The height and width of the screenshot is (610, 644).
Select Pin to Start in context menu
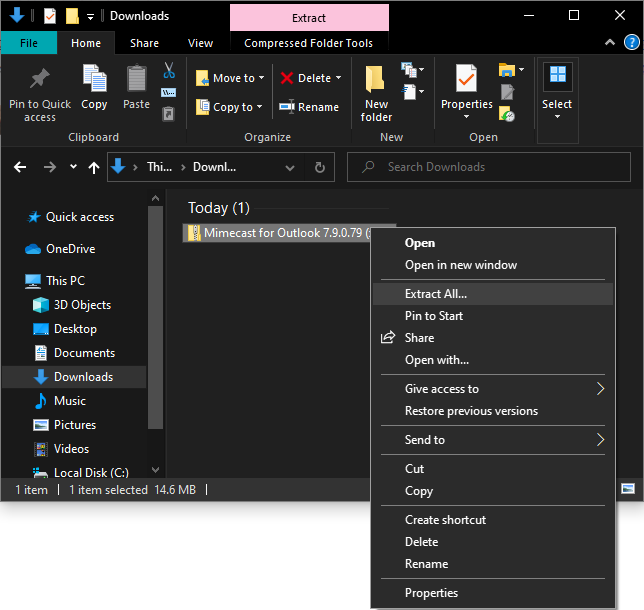click(x=493, y=316)
